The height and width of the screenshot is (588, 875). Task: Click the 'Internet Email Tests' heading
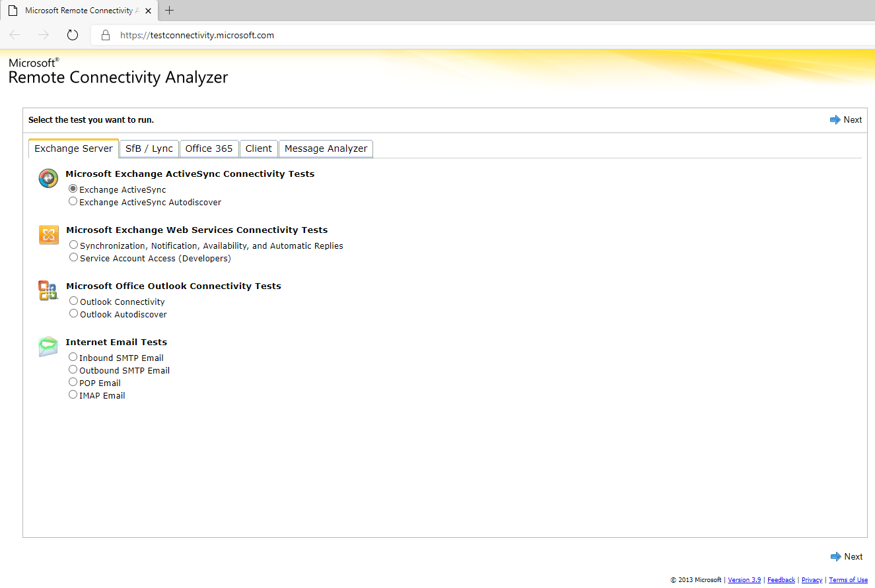tap(116, 343)
